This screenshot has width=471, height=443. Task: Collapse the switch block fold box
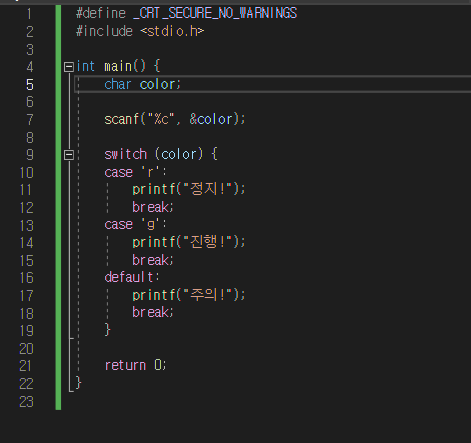[69, 155]
